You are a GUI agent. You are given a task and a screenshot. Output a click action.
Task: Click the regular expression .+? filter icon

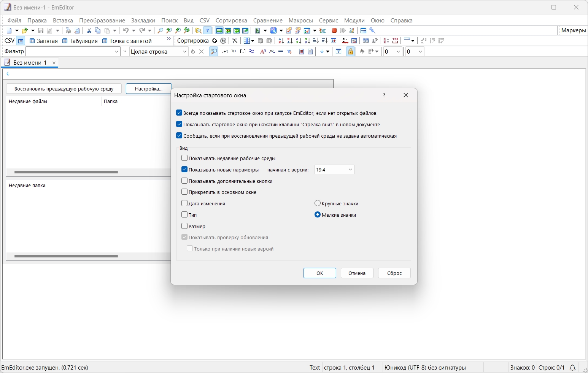point(225,51)
